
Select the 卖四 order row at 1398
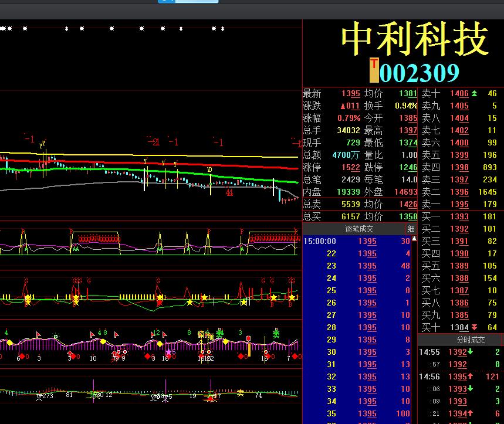pyautogui.click(x=460, y=167)
